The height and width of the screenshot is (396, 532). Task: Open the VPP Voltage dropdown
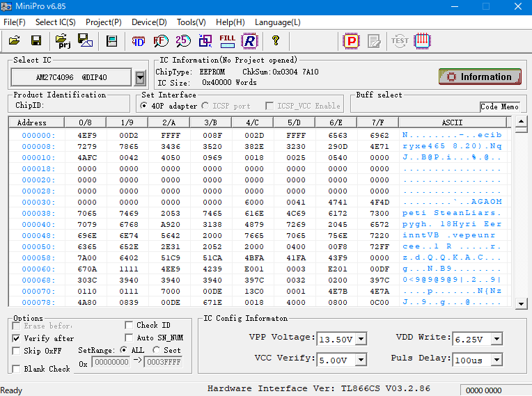pos(361,339)
